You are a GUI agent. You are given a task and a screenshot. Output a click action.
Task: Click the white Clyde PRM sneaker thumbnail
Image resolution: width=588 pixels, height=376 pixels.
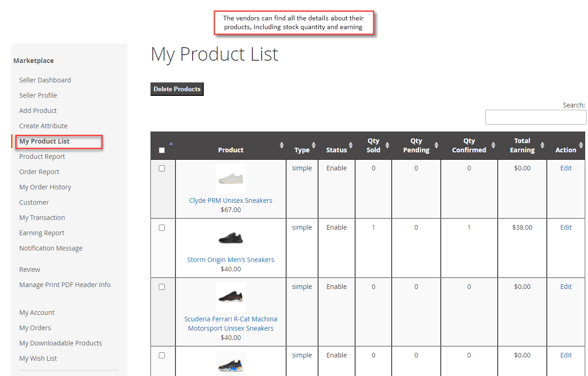[x=231, y=178]
